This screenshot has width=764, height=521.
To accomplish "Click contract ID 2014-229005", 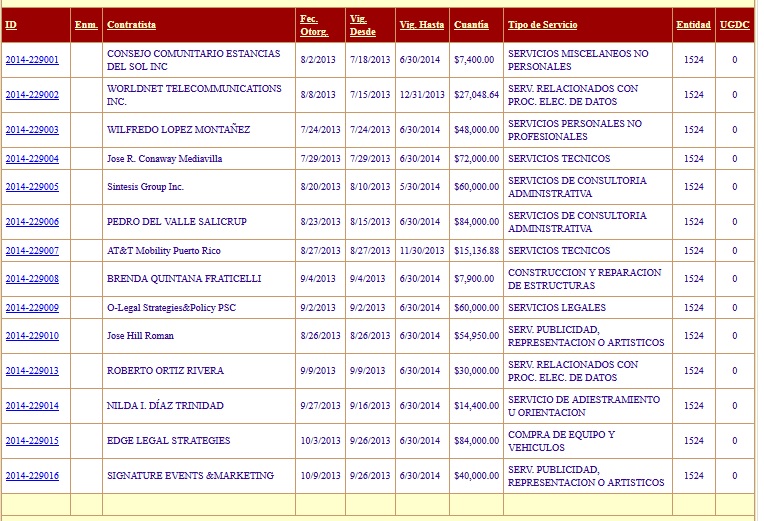I will 32,187.
